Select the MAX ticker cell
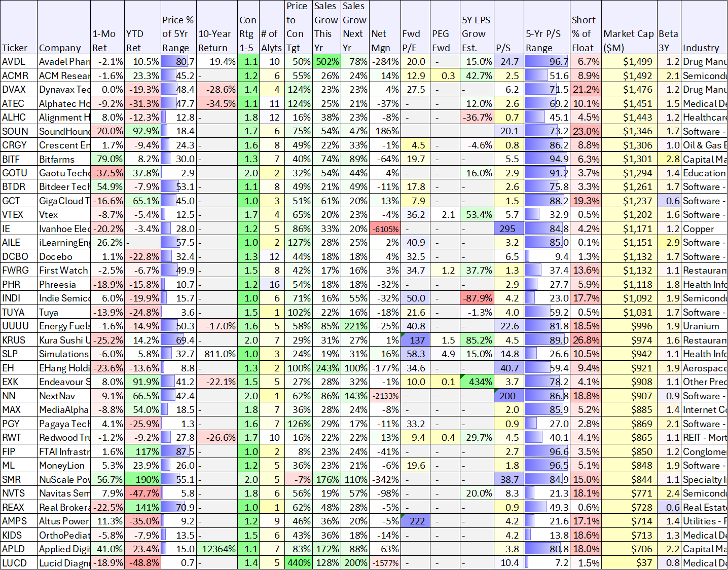This screenshot has width=728, height=570. 19,410
